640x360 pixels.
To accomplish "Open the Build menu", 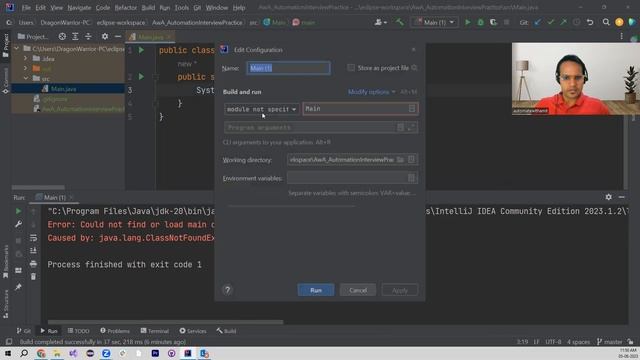I will 148,8.
